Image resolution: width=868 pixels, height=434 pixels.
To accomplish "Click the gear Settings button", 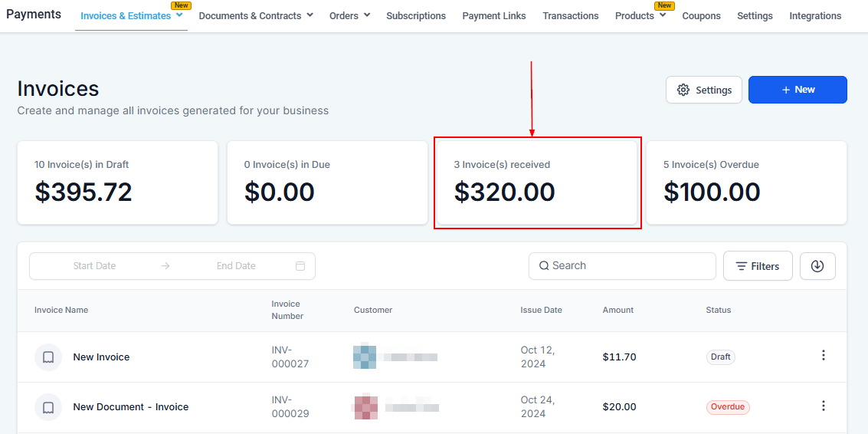I will [x=704, y=90].
